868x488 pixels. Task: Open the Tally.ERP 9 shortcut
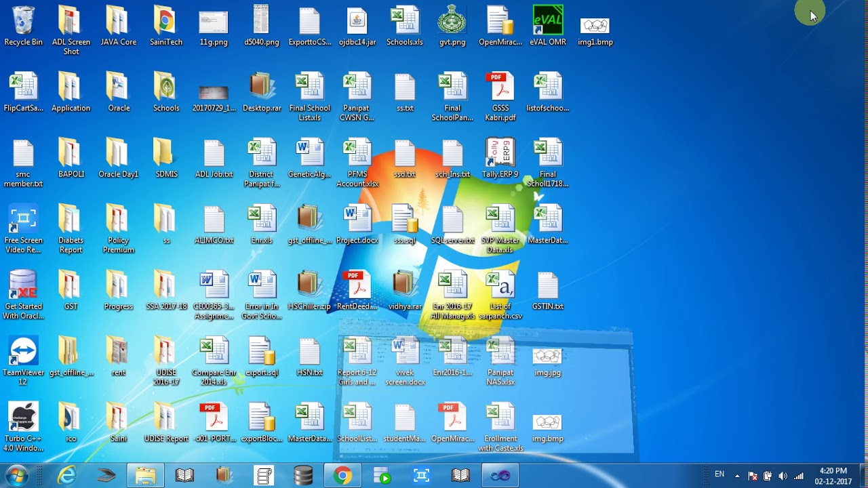point(500,154)
